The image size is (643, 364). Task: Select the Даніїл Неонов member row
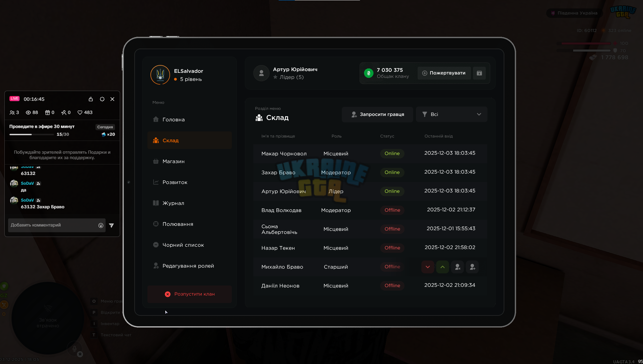(370, 286)
